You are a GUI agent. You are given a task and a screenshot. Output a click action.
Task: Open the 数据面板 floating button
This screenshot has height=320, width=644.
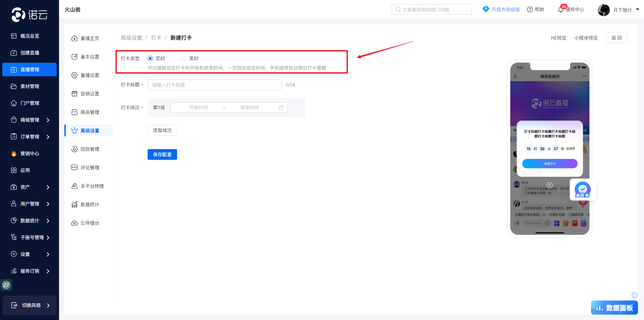tap(614, 308)
